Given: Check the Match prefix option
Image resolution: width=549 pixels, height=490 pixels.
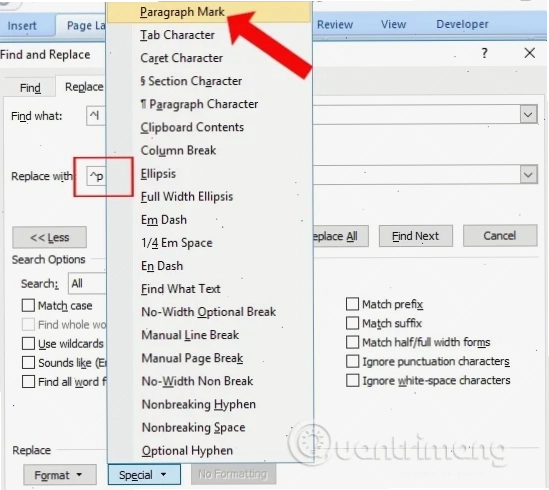Looking at the screenshot, I should pos(352,304).
